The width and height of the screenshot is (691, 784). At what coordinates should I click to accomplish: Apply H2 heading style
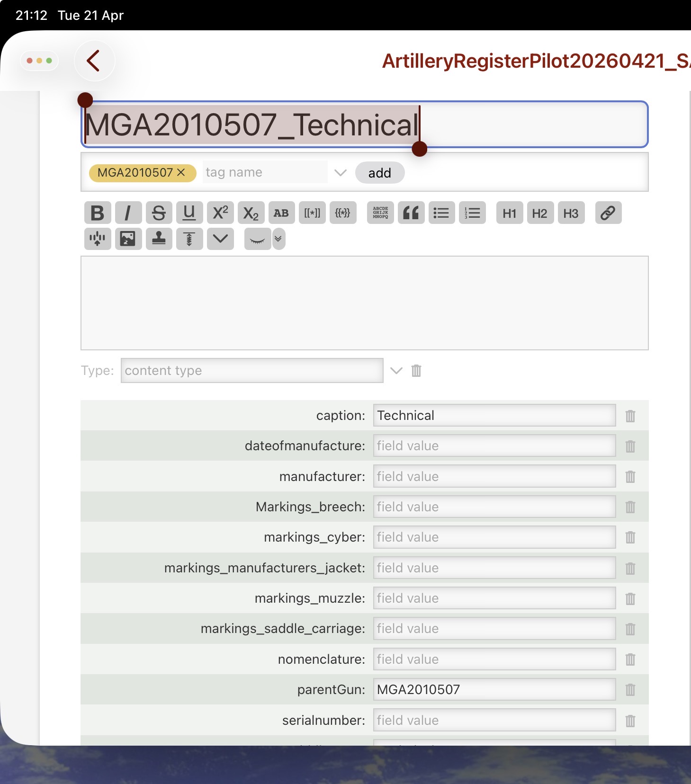pyautogui.click(x=540, y=213)
